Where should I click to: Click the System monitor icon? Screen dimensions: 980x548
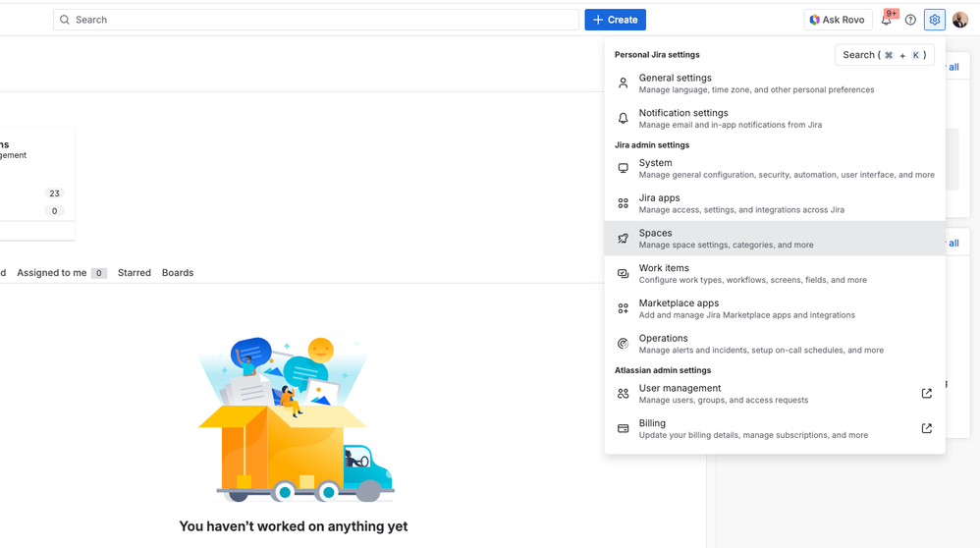coord(624,168)
